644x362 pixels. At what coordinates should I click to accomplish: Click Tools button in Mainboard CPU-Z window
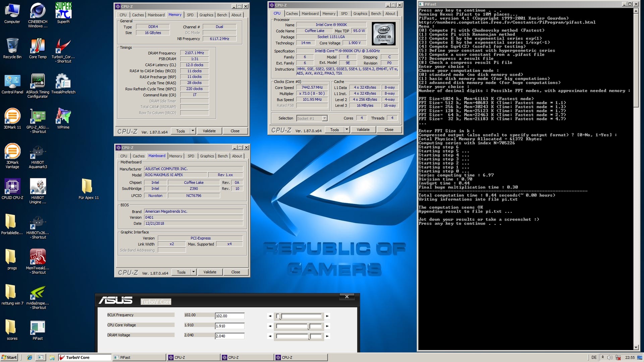[x=181, y=272]
